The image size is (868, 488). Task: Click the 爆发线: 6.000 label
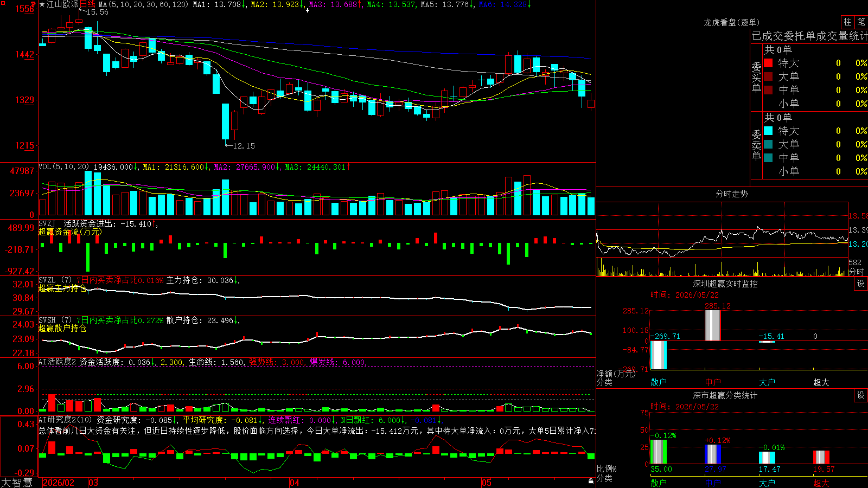[x=339, y=362]
